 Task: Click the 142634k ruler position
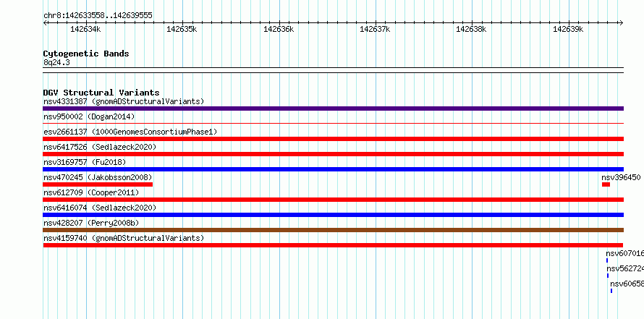[86, 29]
